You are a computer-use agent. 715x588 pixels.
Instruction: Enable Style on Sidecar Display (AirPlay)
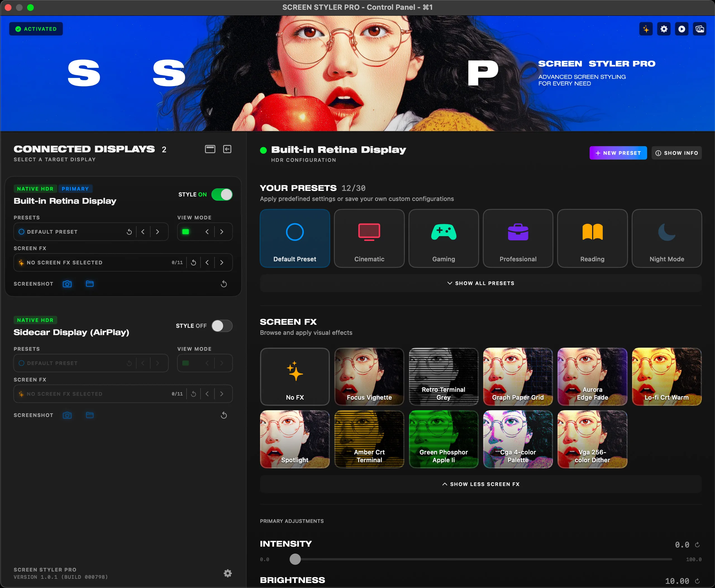coord(222,326)
